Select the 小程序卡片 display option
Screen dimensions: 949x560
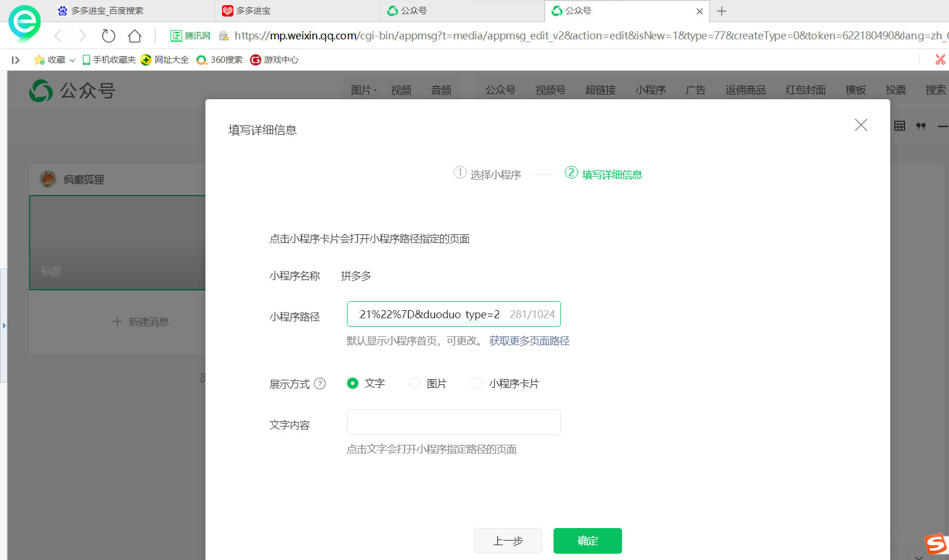click(x=477, y=383)
